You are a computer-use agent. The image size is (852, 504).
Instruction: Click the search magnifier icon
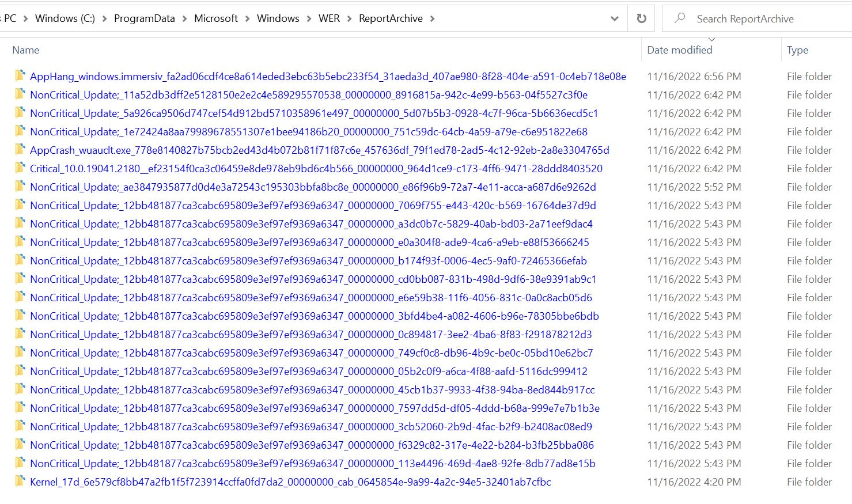pos(680,18)
